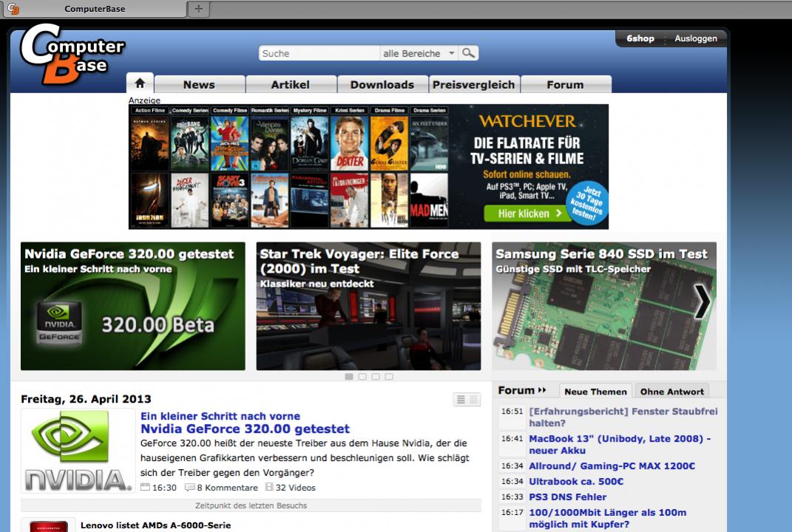Viewport: 792px width, 532px height.
Task: Go to the Forum tab
Action: click(565, 84)
